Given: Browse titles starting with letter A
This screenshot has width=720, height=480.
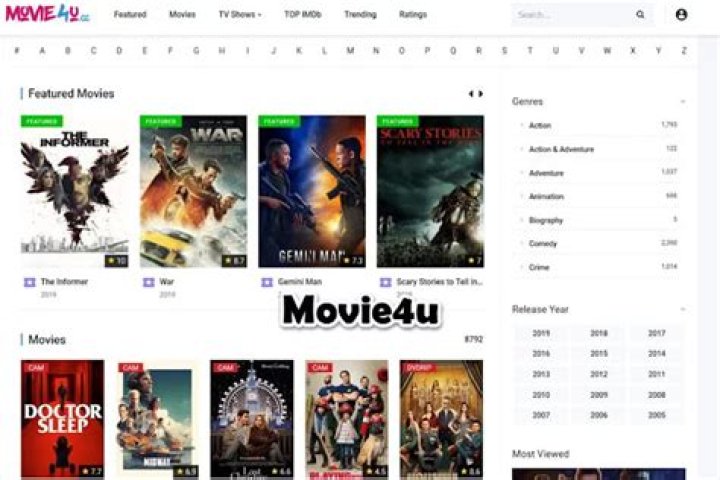Looking at the screenshot, I should pyautogui.click(x=42, y=51).
